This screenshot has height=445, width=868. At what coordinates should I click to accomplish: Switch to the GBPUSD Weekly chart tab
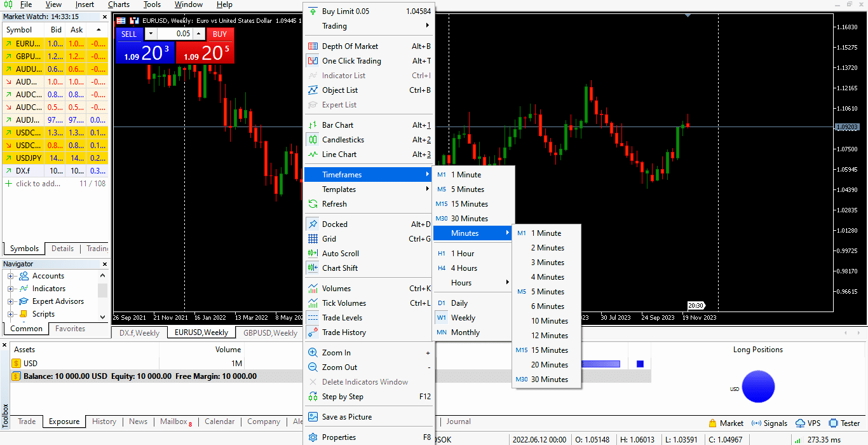[x=269, y=332]
